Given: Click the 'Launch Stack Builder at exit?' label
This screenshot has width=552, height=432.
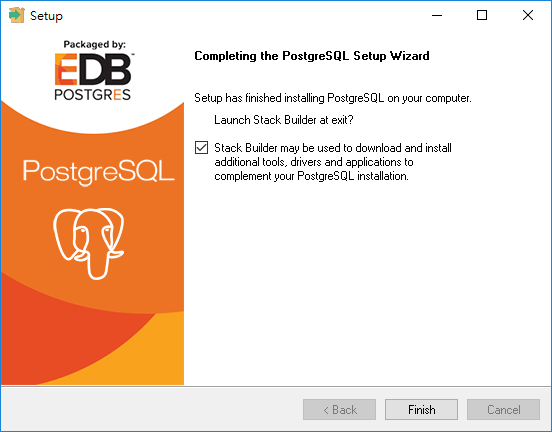Looking at the screenshot, I should (x=283, y=120).
